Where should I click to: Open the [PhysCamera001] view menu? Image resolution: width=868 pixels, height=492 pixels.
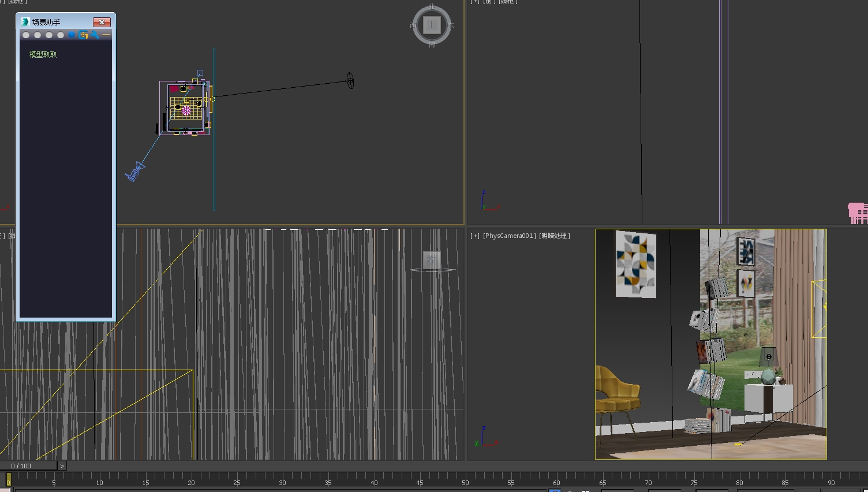click(x=510, y=236)
